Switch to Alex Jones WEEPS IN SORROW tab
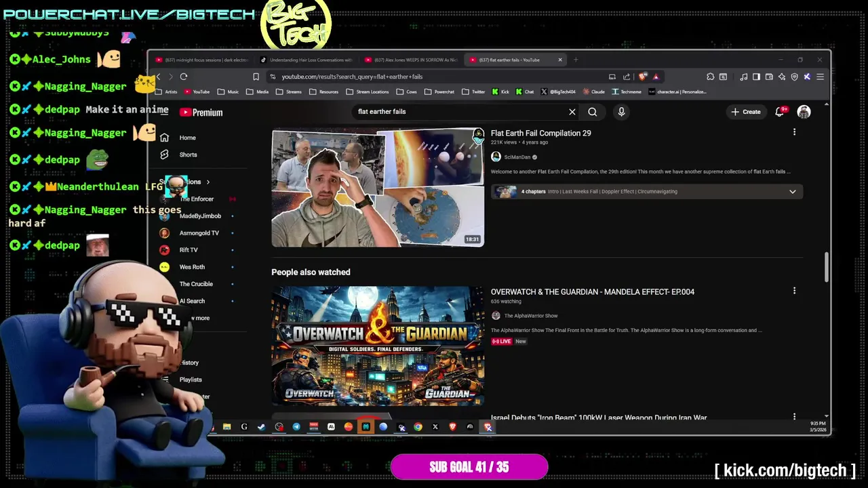The image size is (868, 488). pos(411,60)
